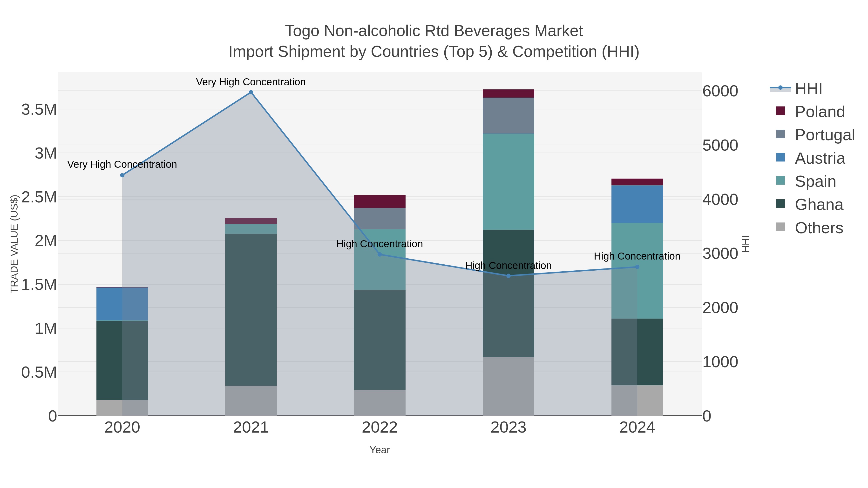868x488 pixels.
Task: Click the Poland segment of the 2022 bar
Action: pos(380,202)
